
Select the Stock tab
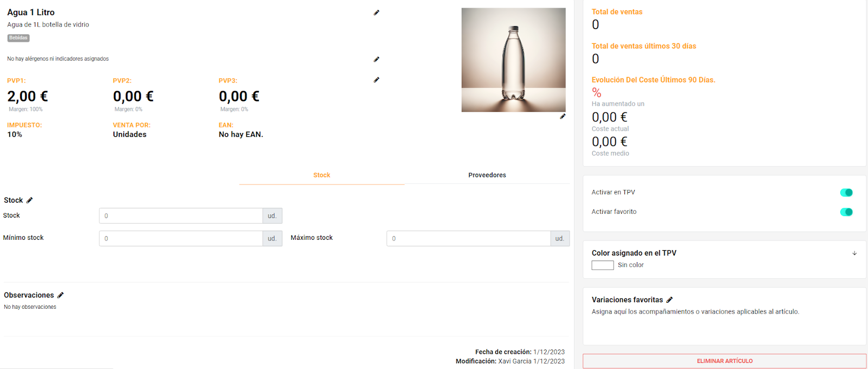click(x=322, y=175)
